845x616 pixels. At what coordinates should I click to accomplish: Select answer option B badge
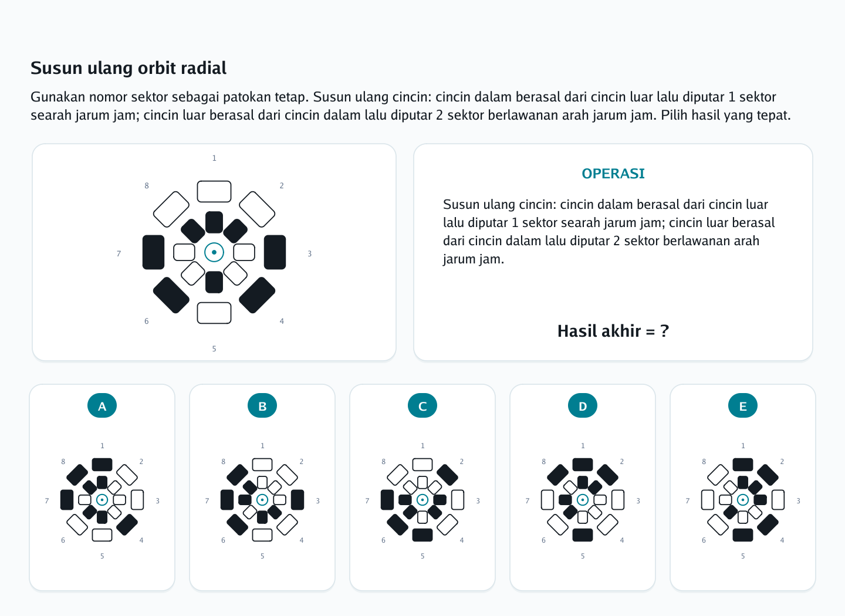(x=262, y=405)
